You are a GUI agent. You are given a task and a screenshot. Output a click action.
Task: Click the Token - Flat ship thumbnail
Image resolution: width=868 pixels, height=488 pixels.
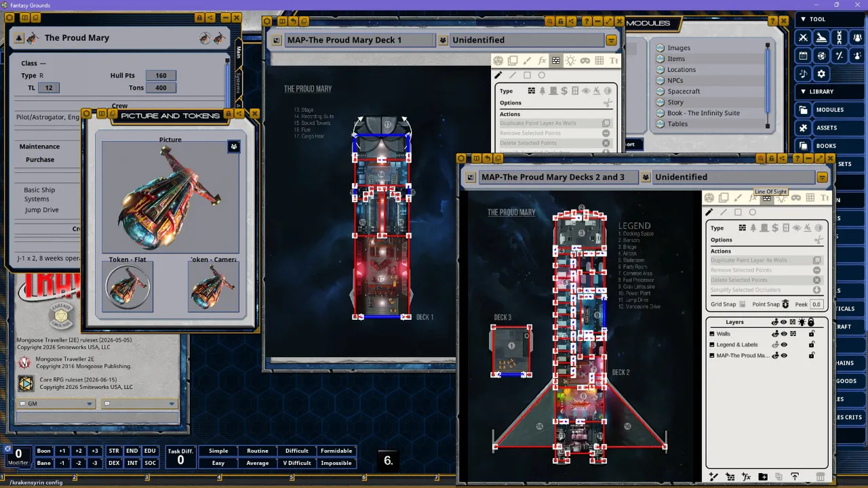tap(127, 287)
